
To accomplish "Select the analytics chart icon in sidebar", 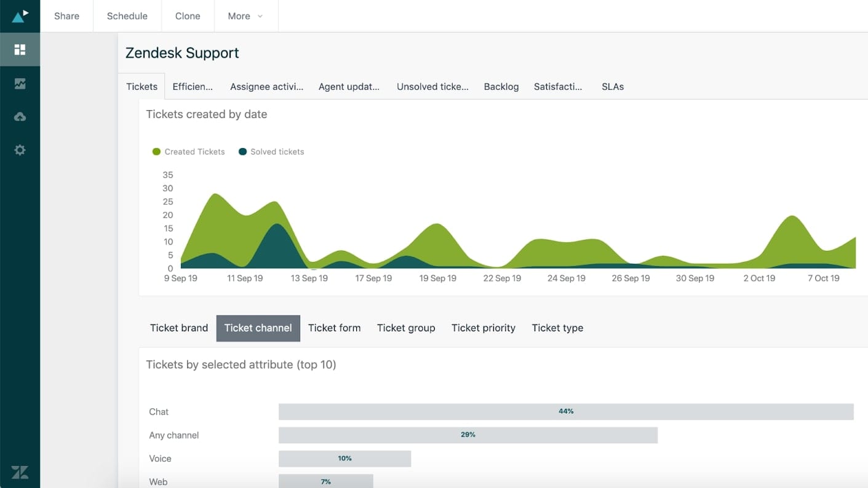I will [20, 83].
